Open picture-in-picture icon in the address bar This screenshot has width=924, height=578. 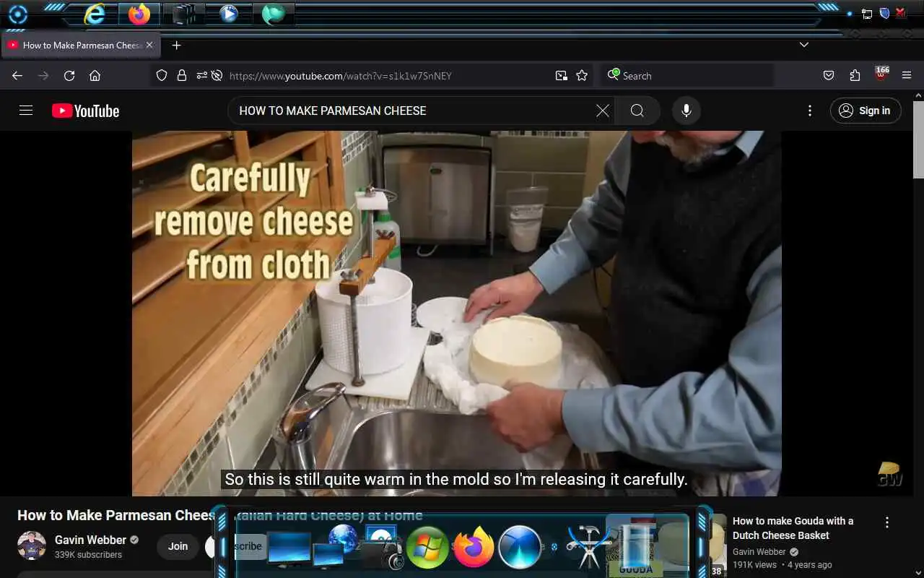562,76
